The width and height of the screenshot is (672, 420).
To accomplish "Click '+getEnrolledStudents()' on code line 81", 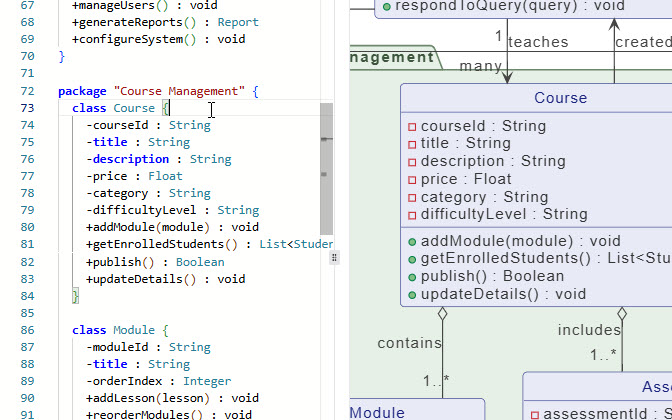I will pyautogui.click(x=162, y=244).
